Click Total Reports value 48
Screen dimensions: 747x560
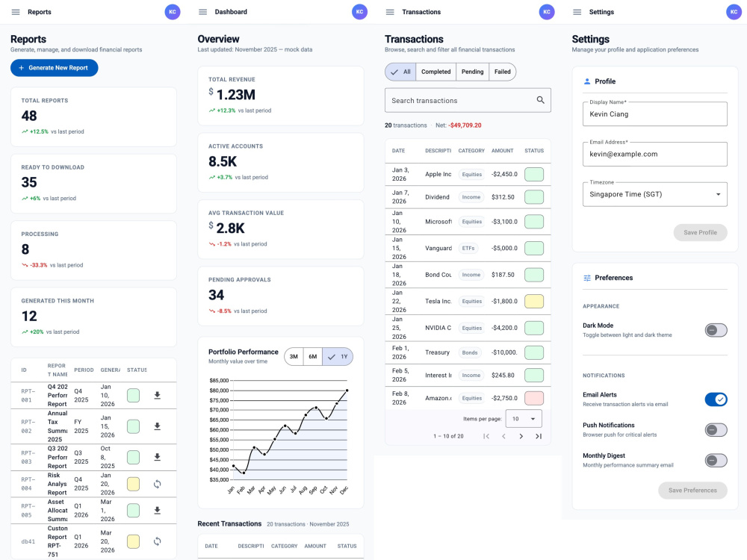point(29,116)
